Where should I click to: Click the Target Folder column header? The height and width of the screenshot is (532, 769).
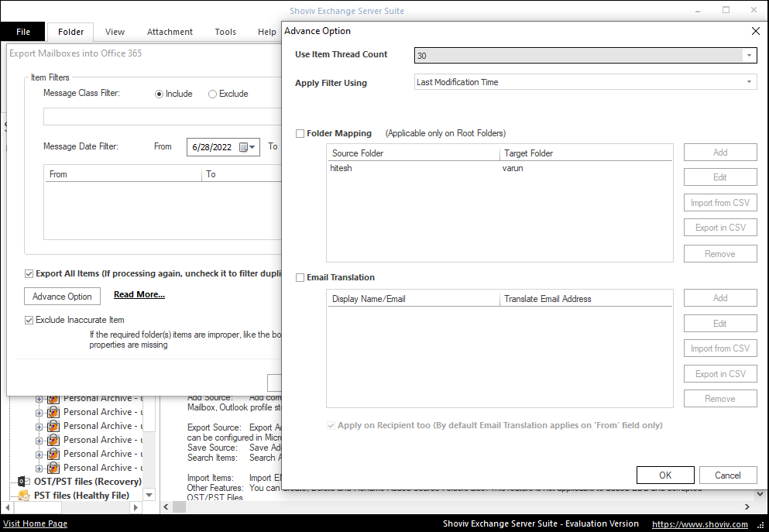coord(586,153)
